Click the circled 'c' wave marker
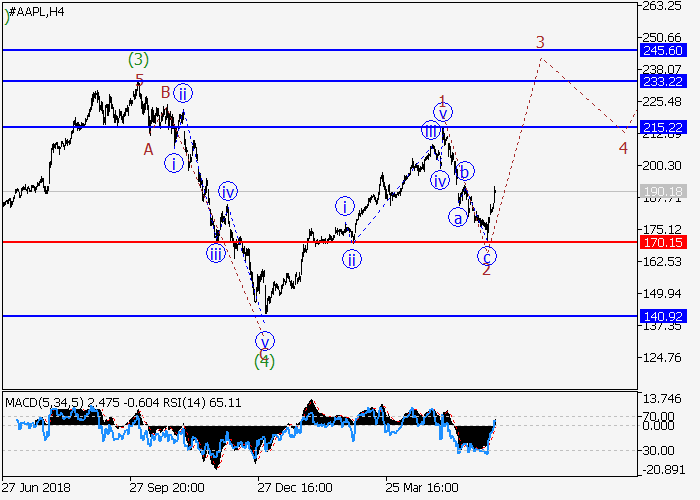The height and width of the screenshot is (500, 700). [x=487, y=255]
